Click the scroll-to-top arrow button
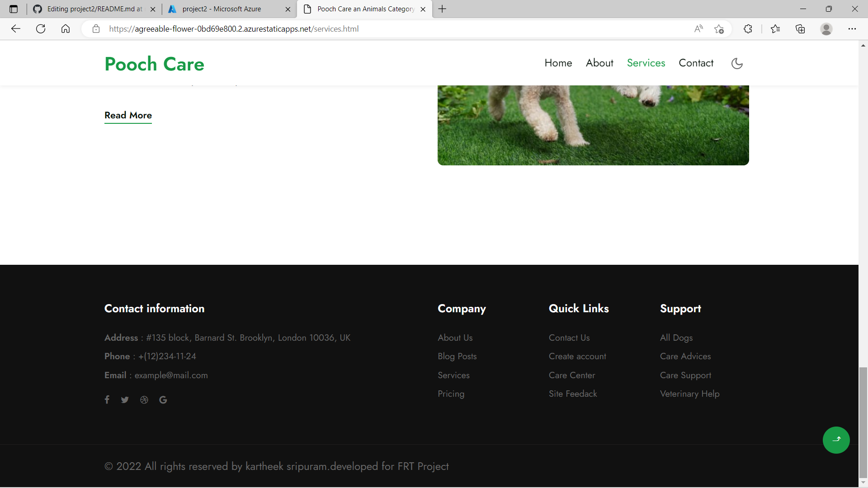The height and width of the screenshot is (488, 868). pyautogui.click(x=836, y=440)
